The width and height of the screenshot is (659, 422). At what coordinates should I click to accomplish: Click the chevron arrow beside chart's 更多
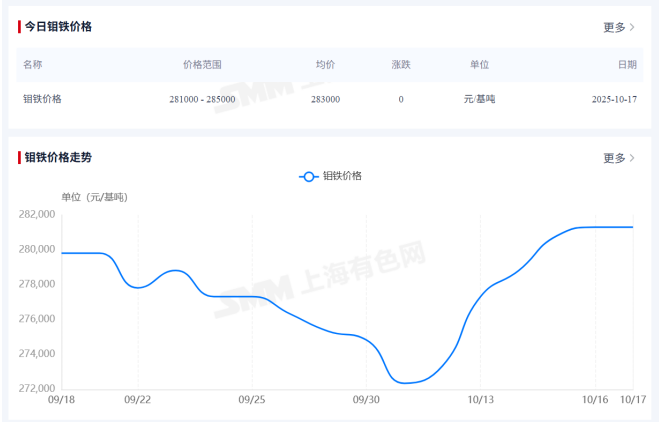click(632, 158)
